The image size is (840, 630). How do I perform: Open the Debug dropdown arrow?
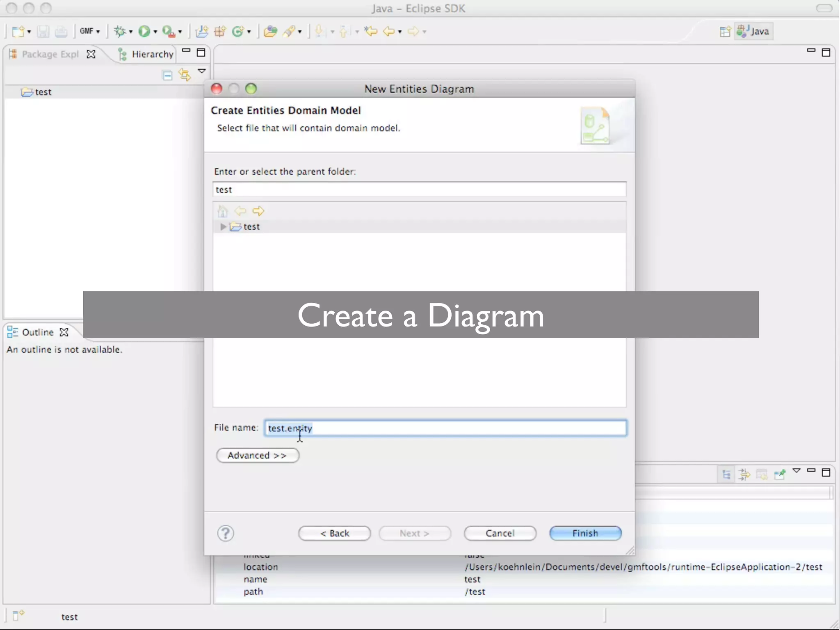tap(131, 32)
